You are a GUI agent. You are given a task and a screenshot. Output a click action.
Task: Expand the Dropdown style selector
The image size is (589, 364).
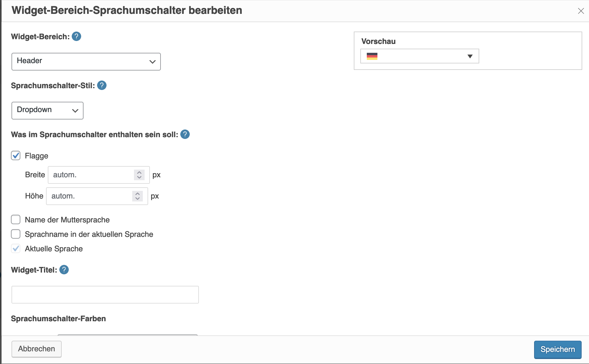pyautogui.click(x=48, y=111)
